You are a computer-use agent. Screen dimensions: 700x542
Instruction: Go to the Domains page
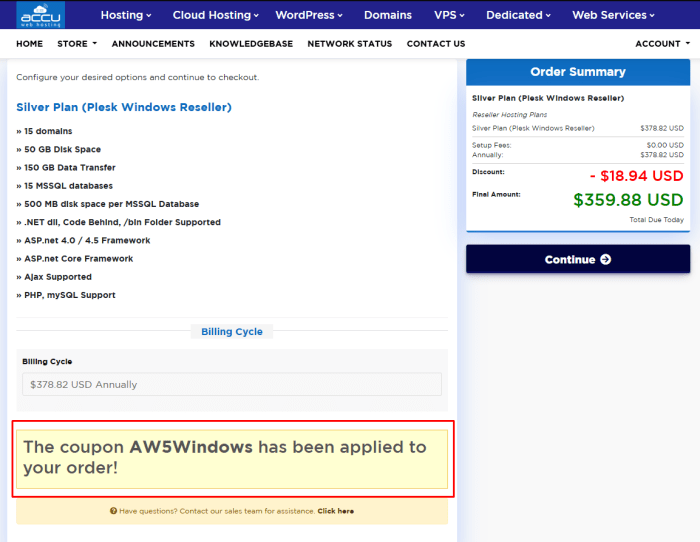(388, 15)
